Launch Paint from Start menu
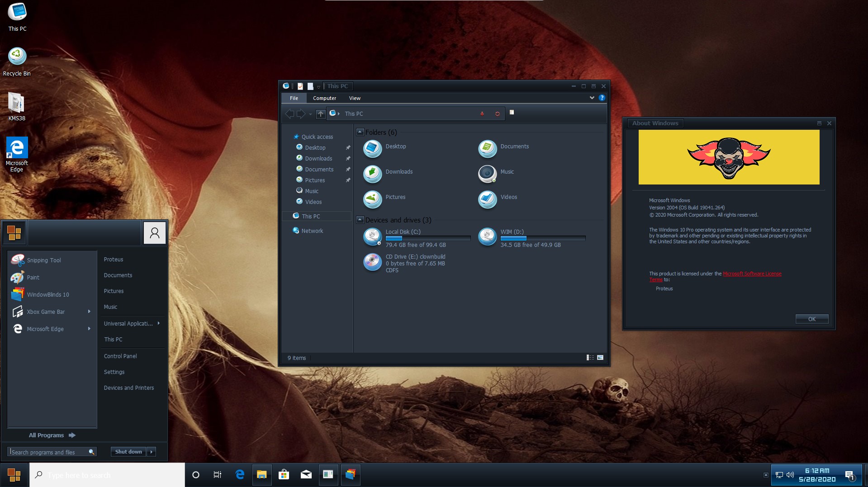 tap(52, 277)
